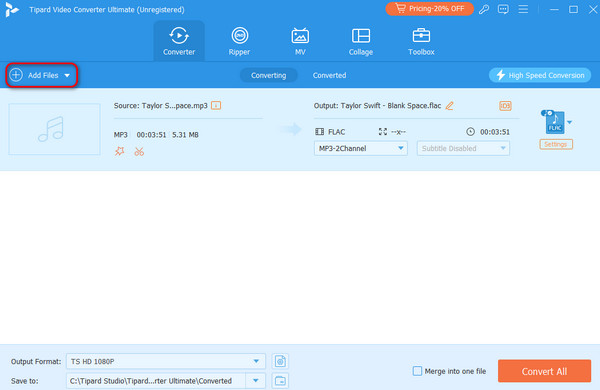Click the FLAC format film icon
600x390 pixels.
(x=320, y=132)
